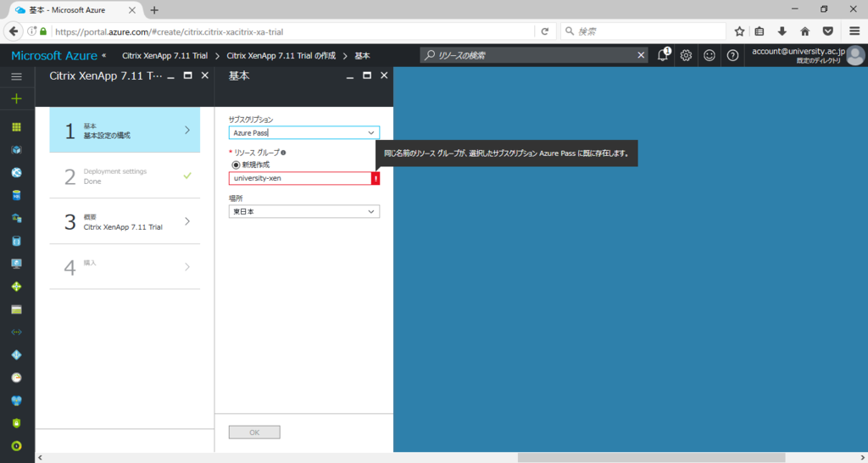Screen dimensions: 868x463
Task: Reload the page in browser
Action: (545, 31)
